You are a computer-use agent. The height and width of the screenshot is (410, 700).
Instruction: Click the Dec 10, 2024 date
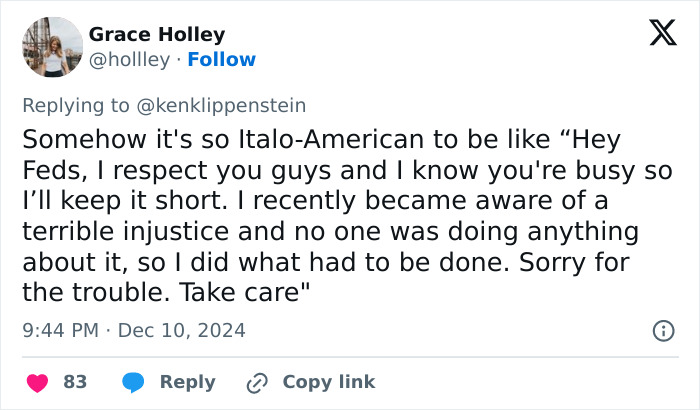coord(182,330)
